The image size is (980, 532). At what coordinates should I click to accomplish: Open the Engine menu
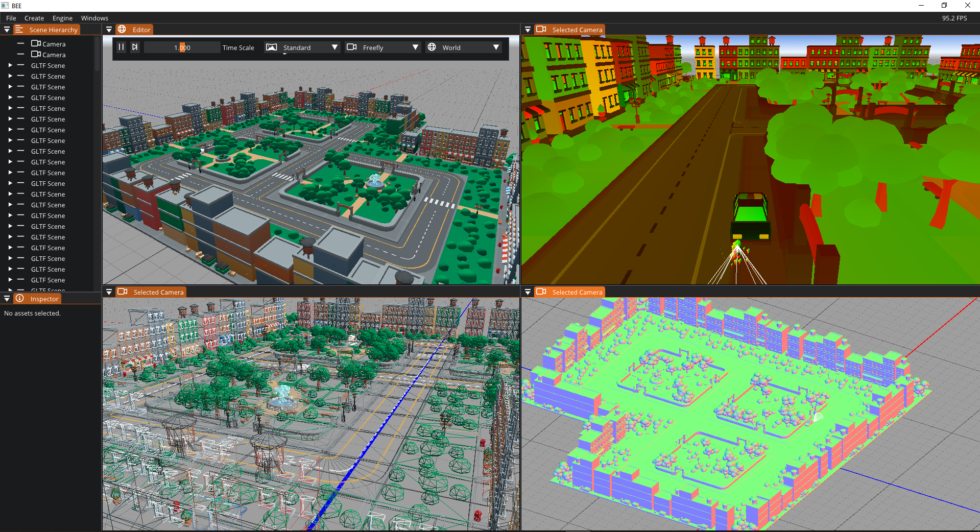tap(62, 18)
